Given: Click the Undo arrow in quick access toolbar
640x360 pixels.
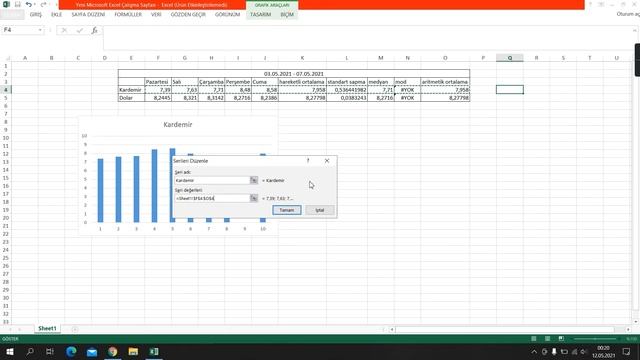Looking at the screenshot, I should pos(29,4).
